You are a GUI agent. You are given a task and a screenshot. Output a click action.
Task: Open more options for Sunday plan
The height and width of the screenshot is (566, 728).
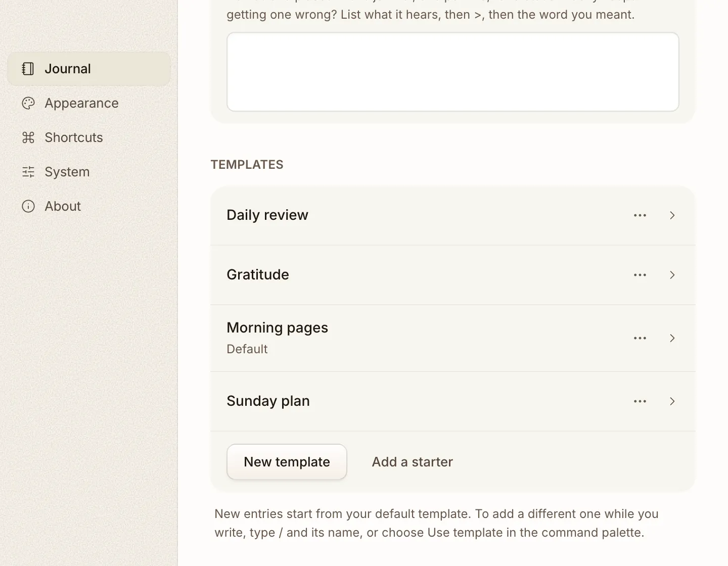[640, 401]
